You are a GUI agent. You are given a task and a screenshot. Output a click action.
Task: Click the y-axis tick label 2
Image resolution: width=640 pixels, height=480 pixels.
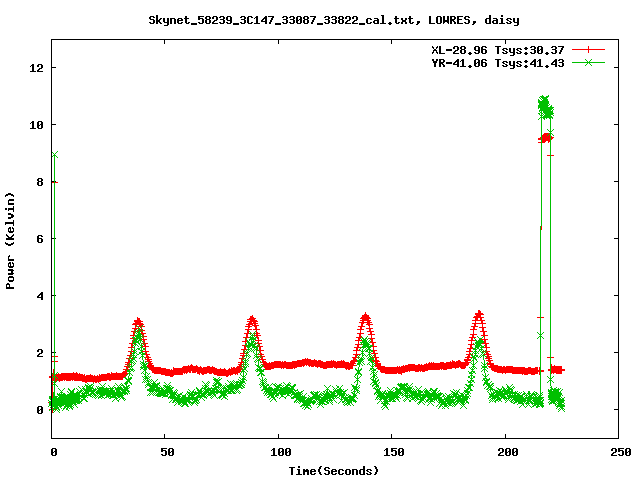pyautogui.click(x=40, y=353)
